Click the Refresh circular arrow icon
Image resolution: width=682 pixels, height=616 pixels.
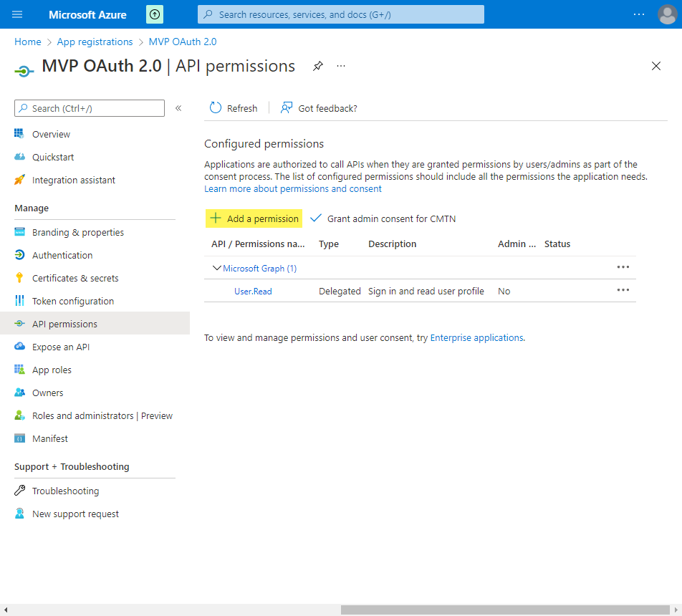point(216,108)
